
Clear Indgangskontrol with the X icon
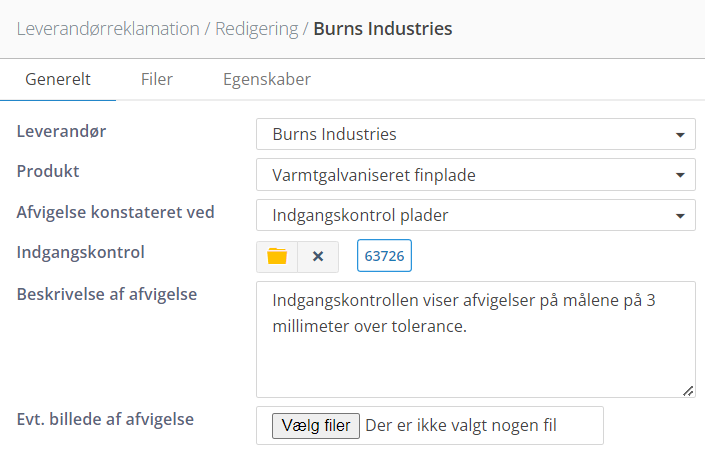(x=318, y=256)
